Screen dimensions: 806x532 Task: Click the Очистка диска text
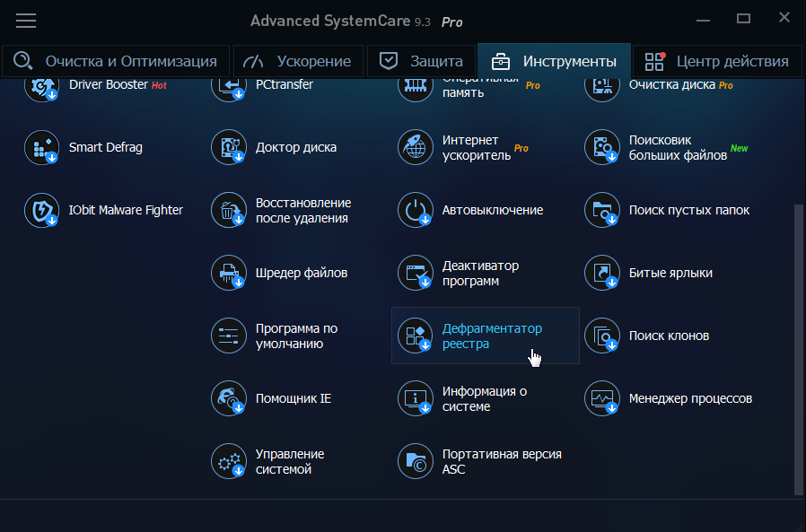[672, 85]
